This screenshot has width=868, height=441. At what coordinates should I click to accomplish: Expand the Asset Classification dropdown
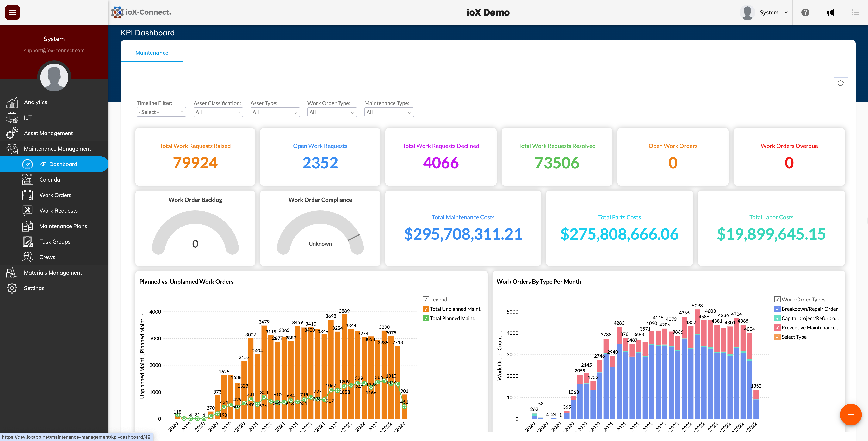tap(218, 113)
